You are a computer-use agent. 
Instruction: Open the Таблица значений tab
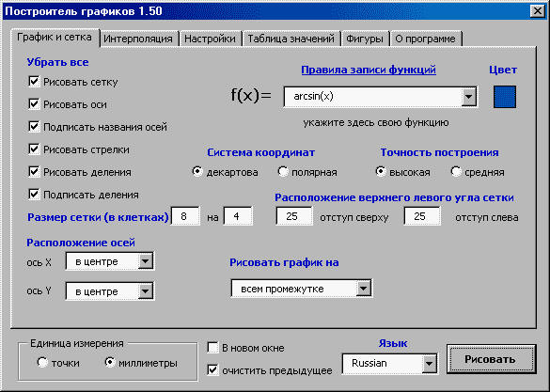(x=291, y=39)
